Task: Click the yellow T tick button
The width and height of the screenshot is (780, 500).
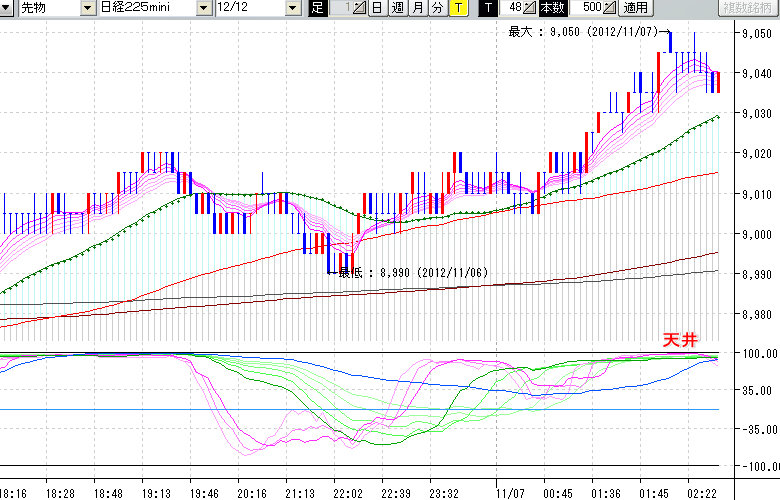Action: [457, 8]
